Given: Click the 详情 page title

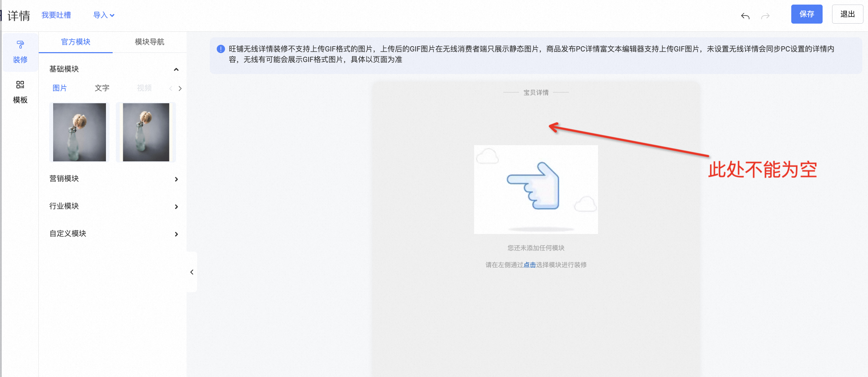Looking at the screenshot, I should point(19,16).
